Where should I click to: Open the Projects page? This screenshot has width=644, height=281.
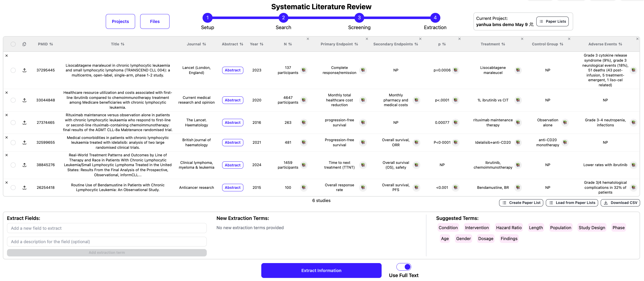click(120, 21)
